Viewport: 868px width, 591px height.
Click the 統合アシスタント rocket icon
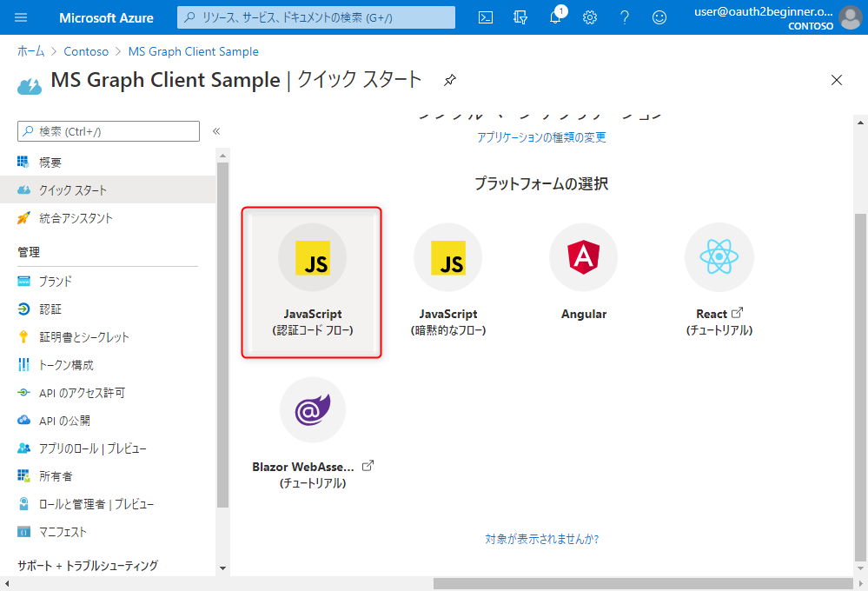tap(23, 217)
